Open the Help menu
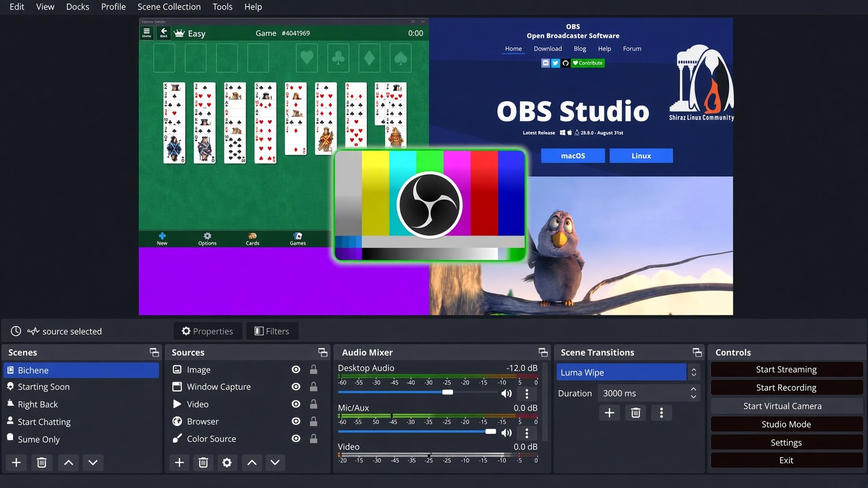This screenshot has width=868, height=488. 253,7
